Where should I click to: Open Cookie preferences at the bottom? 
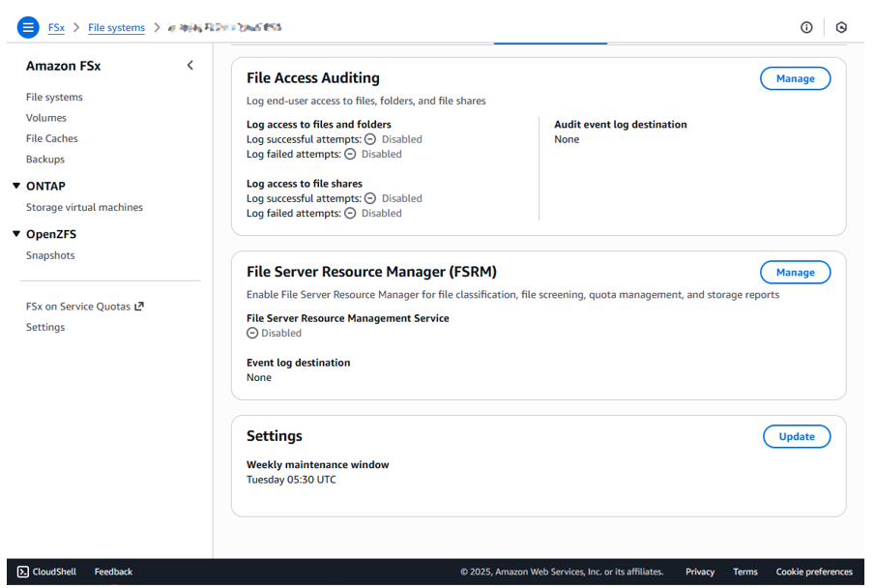(x=814, y=572)
